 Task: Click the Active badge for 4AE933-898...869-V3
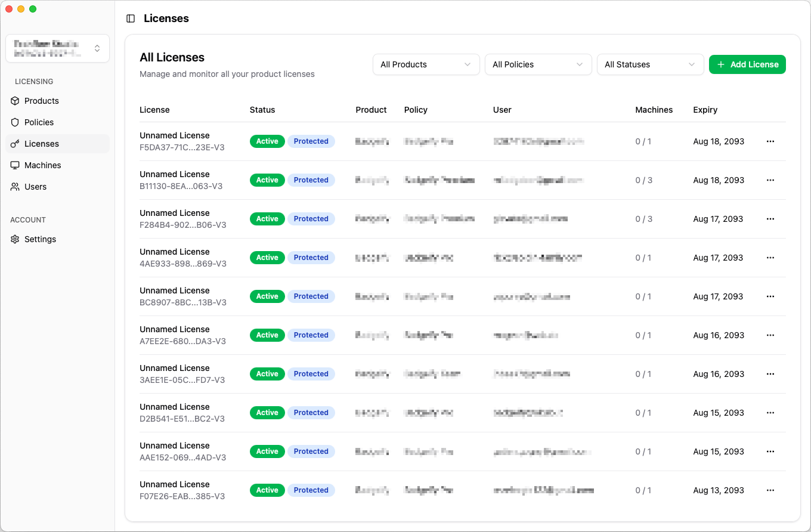(x=267, y=258)
